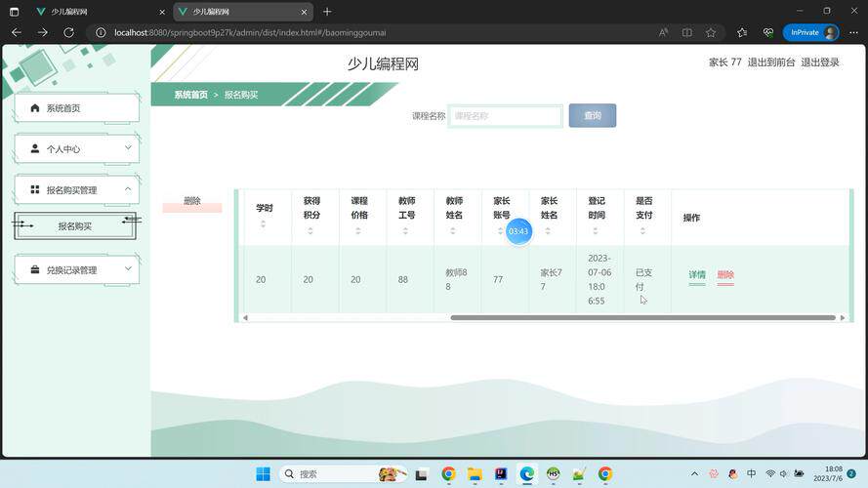Open the tab actions menu icon
Screen dimensions: 868x488
pos(14,12)
